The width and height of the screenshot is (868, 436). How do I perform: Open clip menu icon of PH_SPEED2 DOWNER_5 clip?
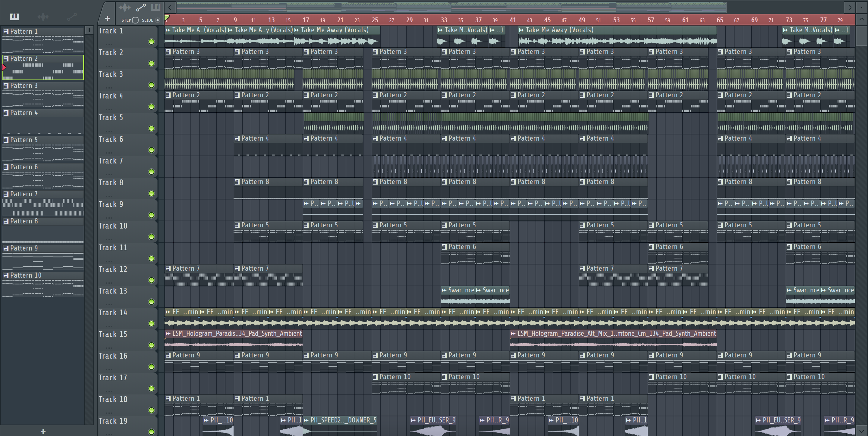(306, 420)
